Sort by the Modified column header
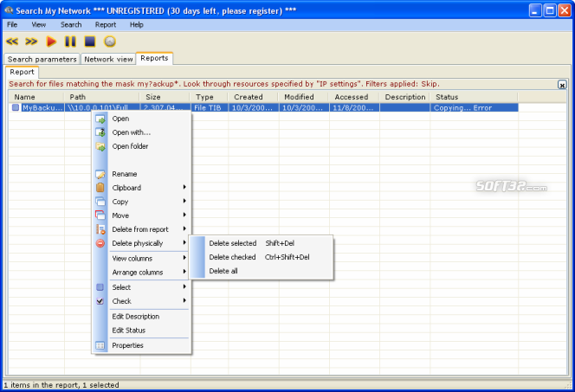Image resolution: width=575 pixels, height=392 pixels. 304,97
